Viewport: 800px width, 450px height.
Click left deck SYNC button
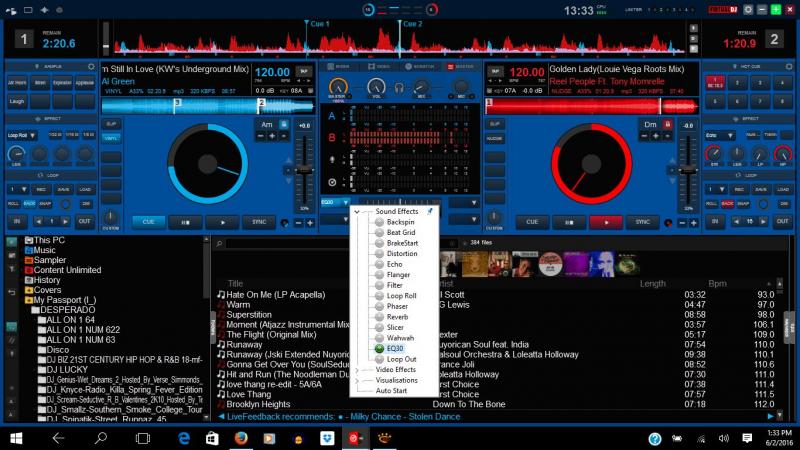click(x=259, y=222)
